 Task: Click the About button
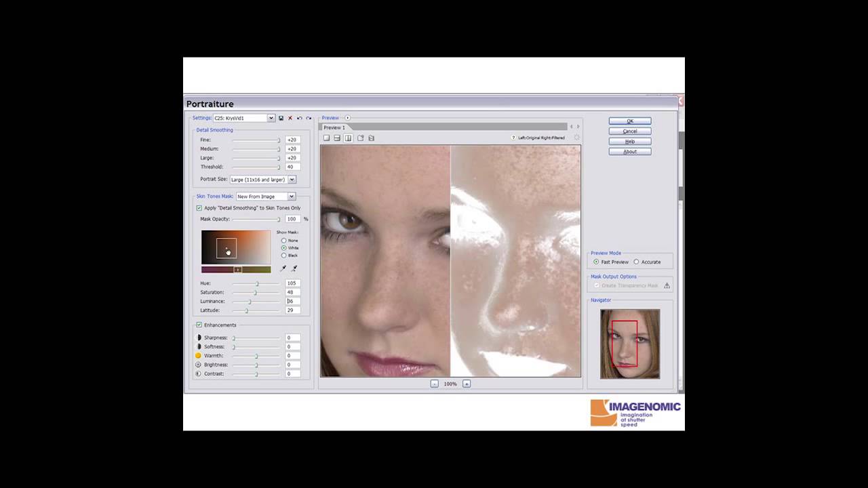pyautogui.click(x=630, y=151)
